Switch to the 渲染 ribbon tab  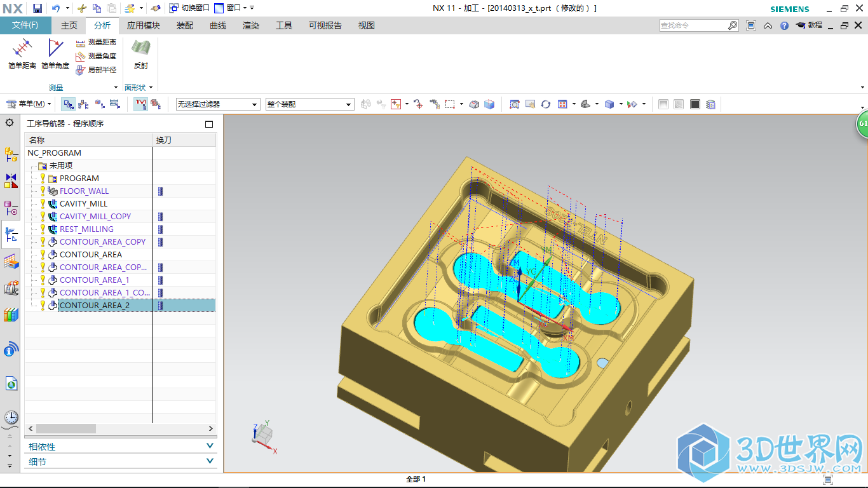[251, 25]
